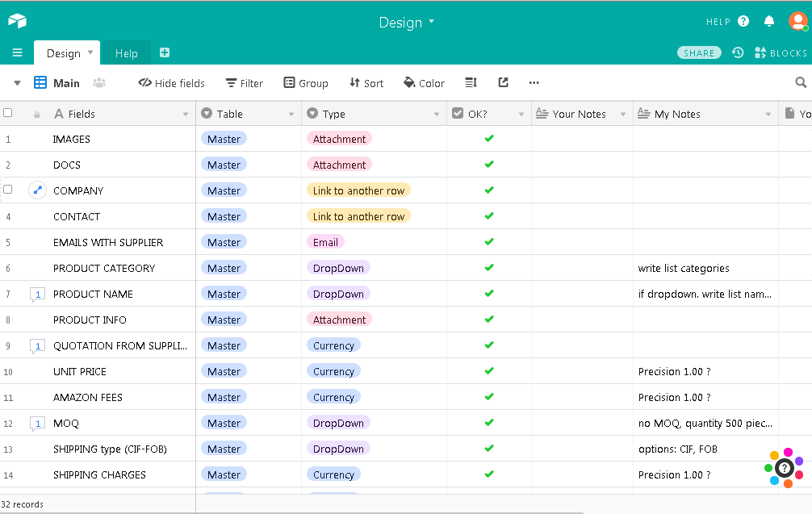The width and height of the screenshot is (812, 514).
Task: Click the notification bell
Action: (769, 21)
